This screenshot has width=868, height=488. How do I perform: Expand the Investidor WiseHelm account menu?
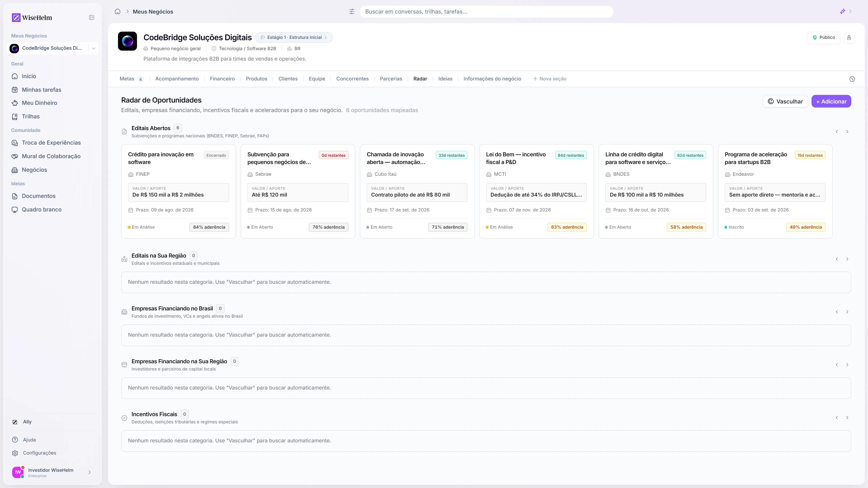click(89, 472)
